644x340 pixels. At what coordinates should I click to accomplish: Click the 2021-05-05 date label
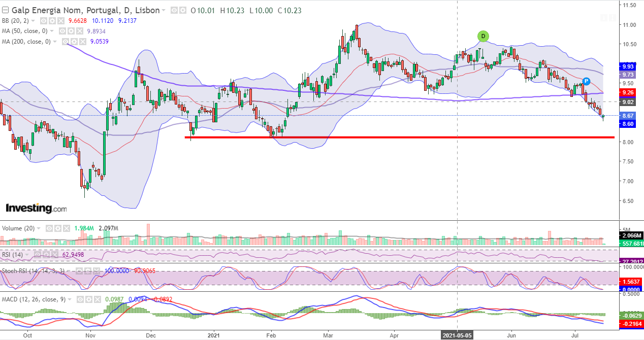pos(458,335)
